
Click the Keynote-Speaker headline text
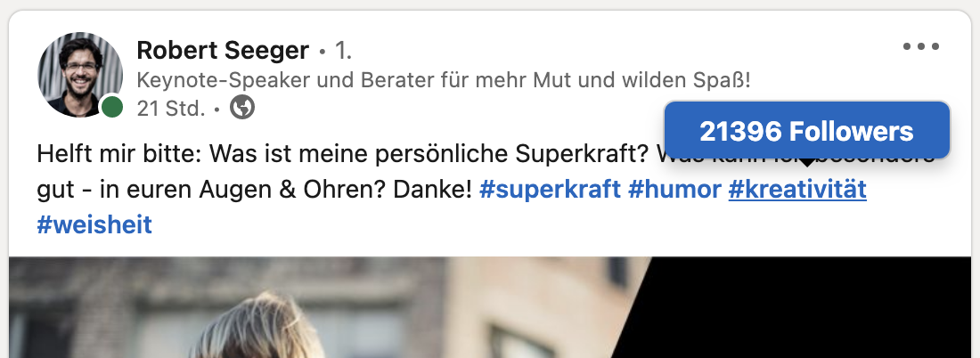(x=443, y=80)
